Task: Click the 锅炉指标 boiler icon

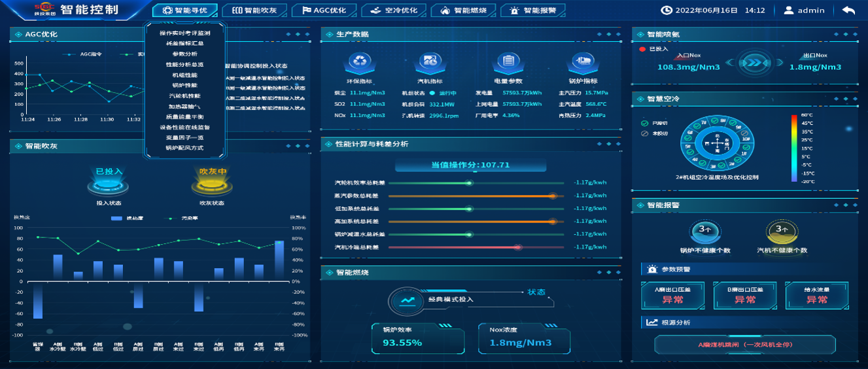Action: pyautogui.click(x=581, y=61)
